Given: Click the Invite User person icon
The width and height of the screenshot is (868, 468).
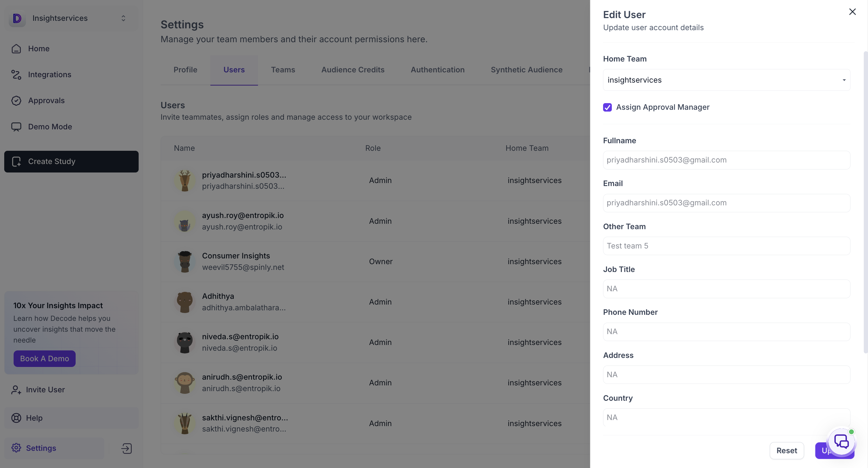Looking at the screenshot, I should point(16,390).
